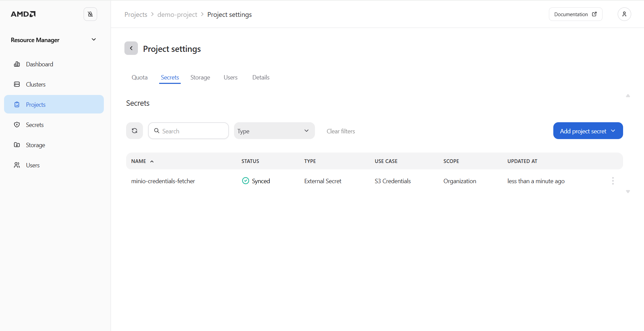The width and height of the screenshot is (644, 331).
Task: Click Add project secret button
Action: click(588, 131)
